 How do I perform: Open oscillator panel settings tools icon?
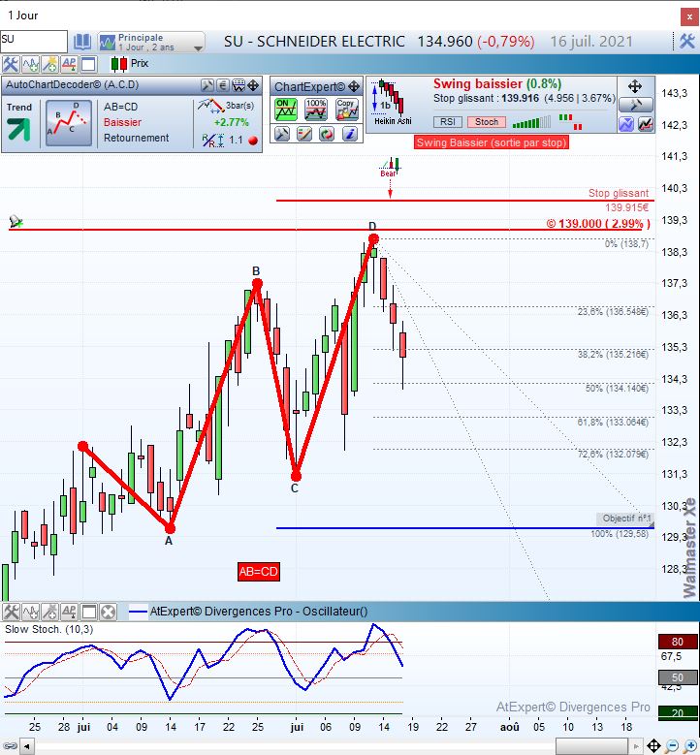point(11,612)
